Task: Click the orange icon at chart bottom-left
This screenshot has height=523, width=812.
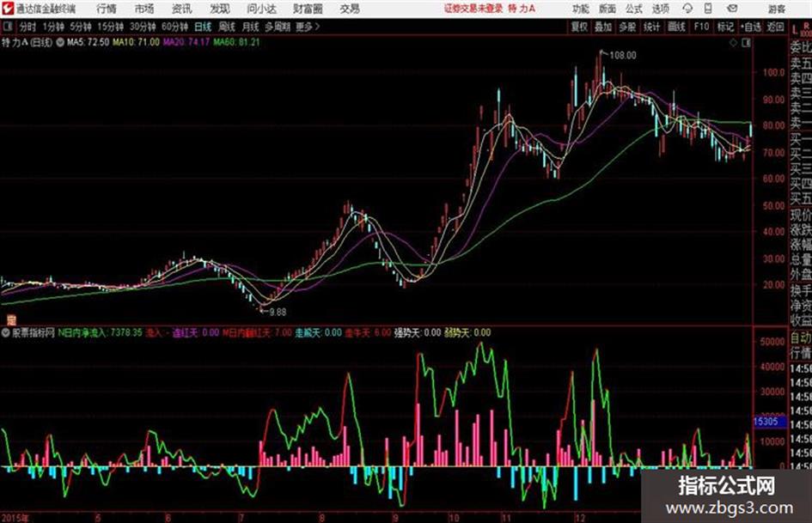Action: click(11, 320)
